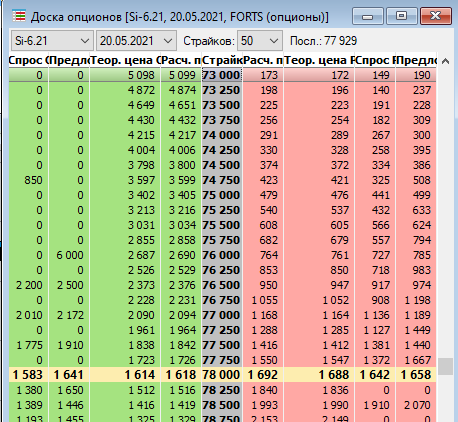Click call offer 2 500 in 76 500 row
The image size is (458, 422).
(70, 285)
